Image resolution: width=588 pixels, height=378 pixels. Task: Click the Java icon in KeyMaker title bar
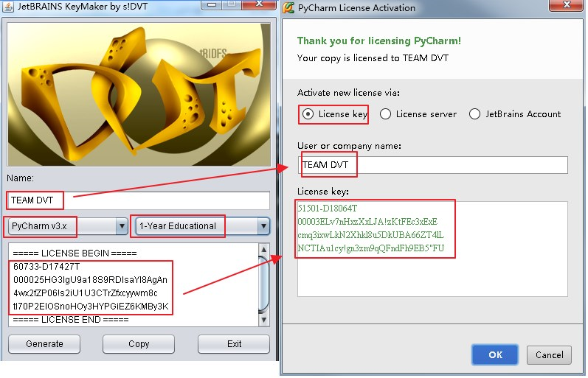(8, 7)
